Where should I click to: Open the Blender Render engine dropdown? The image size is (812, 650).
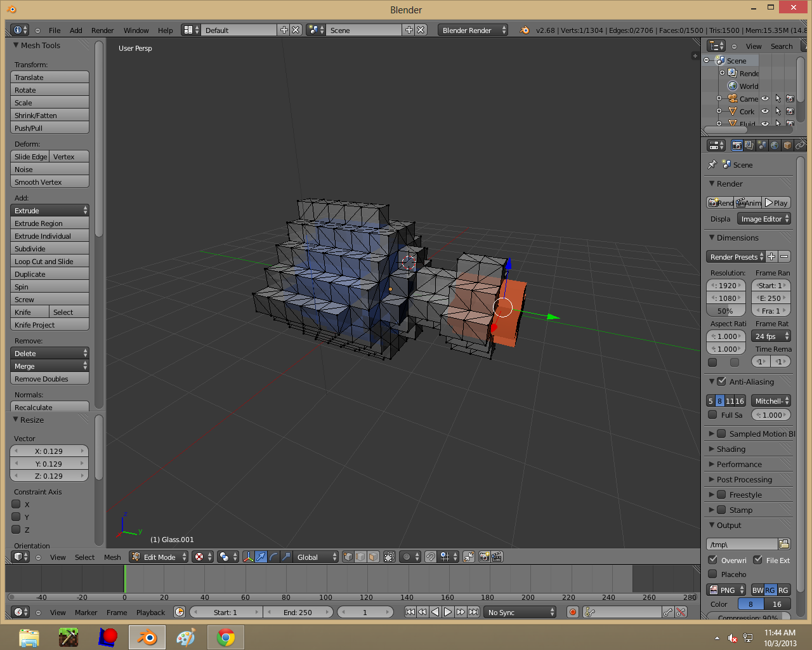(x=473, y=30)
